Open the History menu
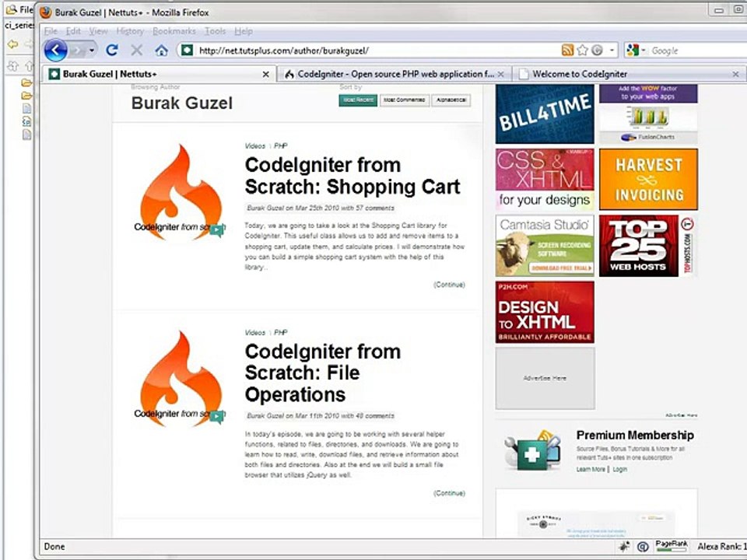Screen dimensions: 747x560 click(x=130, y=31)
